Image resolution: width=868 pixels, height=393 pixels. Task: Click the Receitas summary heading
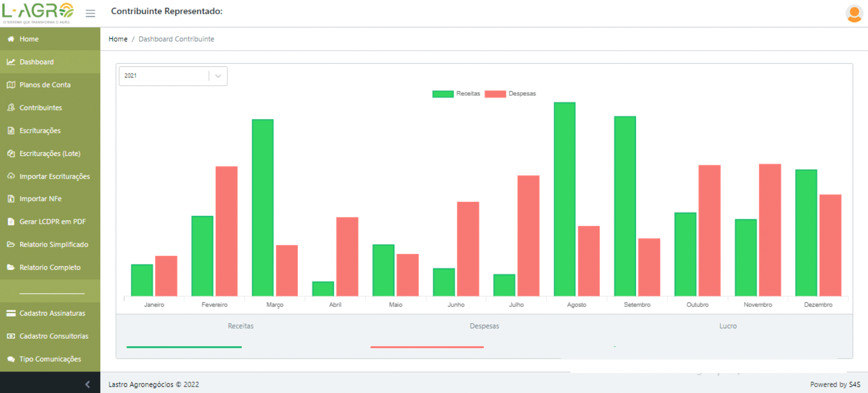[x=240, y=326]
